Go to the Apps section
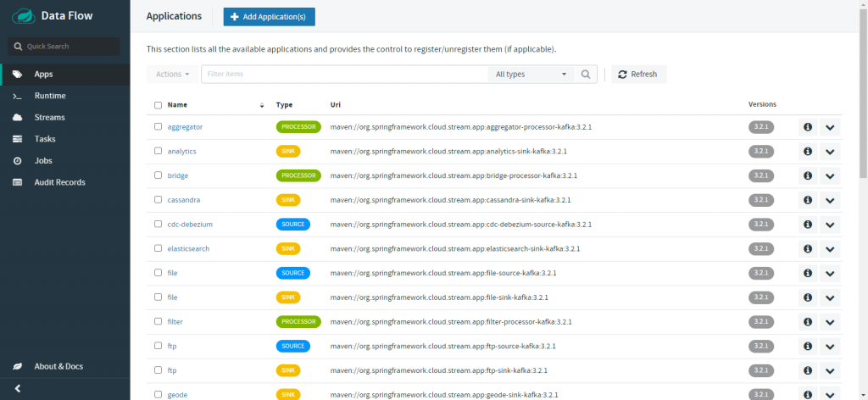868x400 pixels. tap(65, 74)
